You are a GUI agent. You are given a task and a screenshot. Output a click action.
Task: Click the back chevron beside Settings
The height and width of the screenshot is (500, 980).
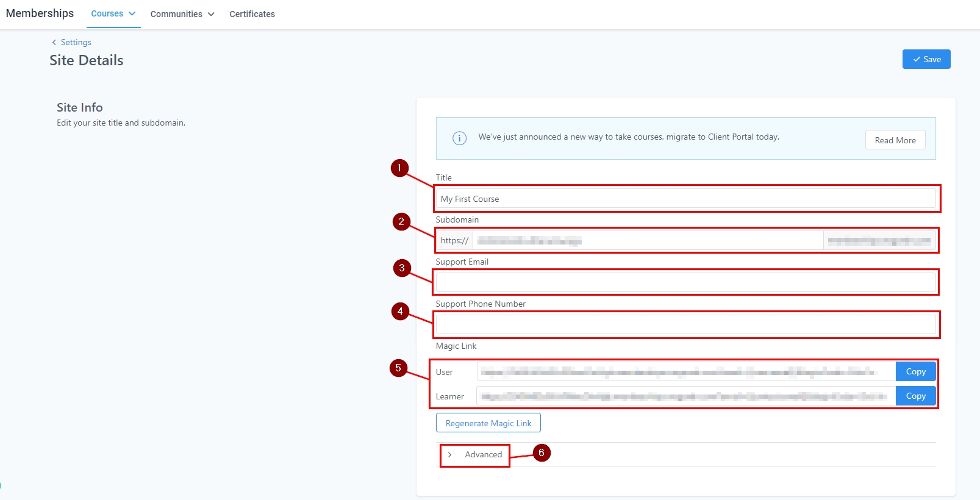coord(54,43)
